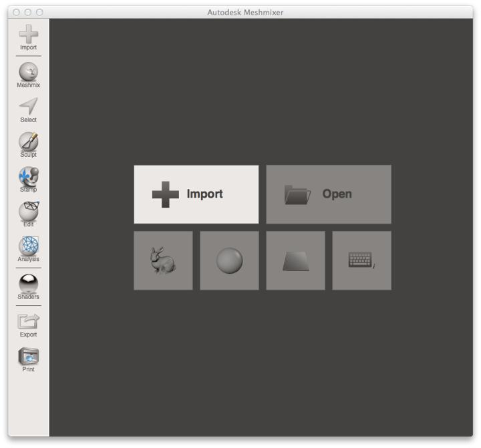Open the Meshmix tool panel

pos(28,74)
